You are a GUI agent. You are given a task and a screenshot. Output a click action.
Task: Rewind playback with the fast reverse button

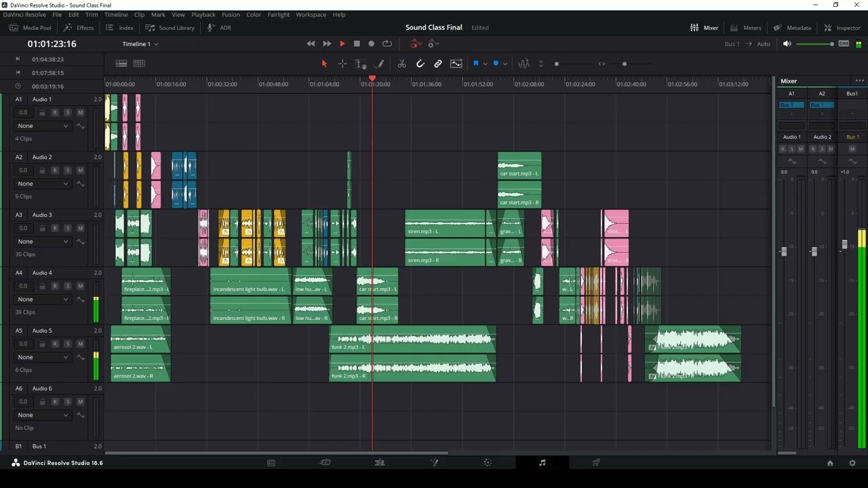pyautogui.click(x=311, y=44)
